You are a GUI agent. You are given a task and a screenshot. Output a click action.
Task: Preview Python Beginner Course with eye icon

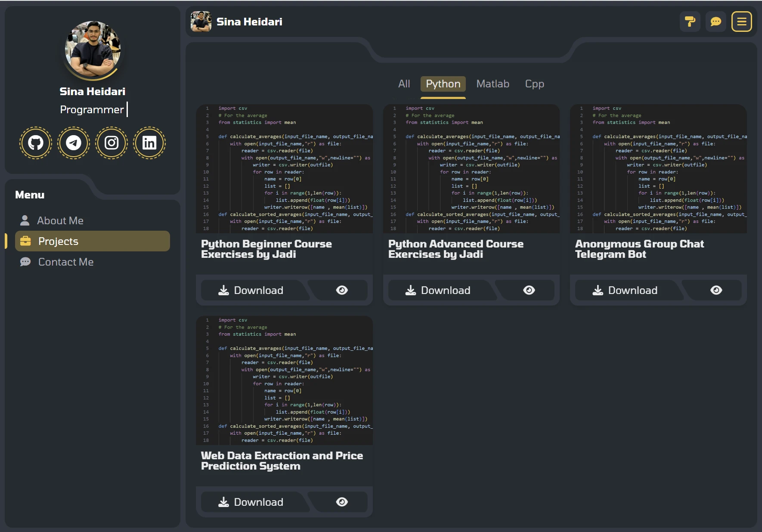(342, 291)
